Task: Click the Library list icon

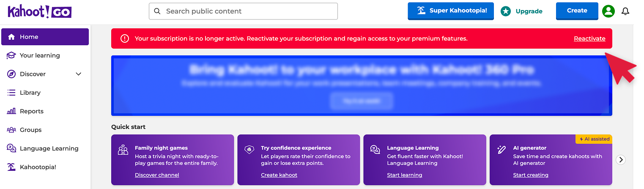Action: (11, 93)
